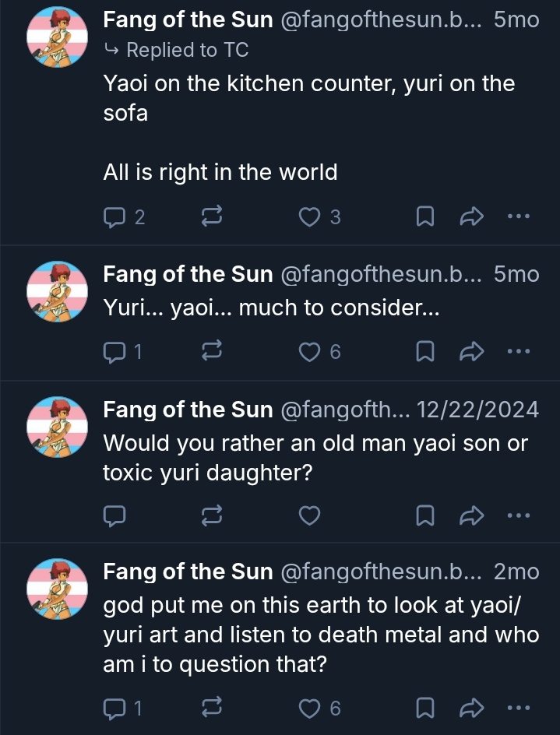Open Fang of the Sun profile from top post
This screenshot has width=560, height=735.
[188, 19]
